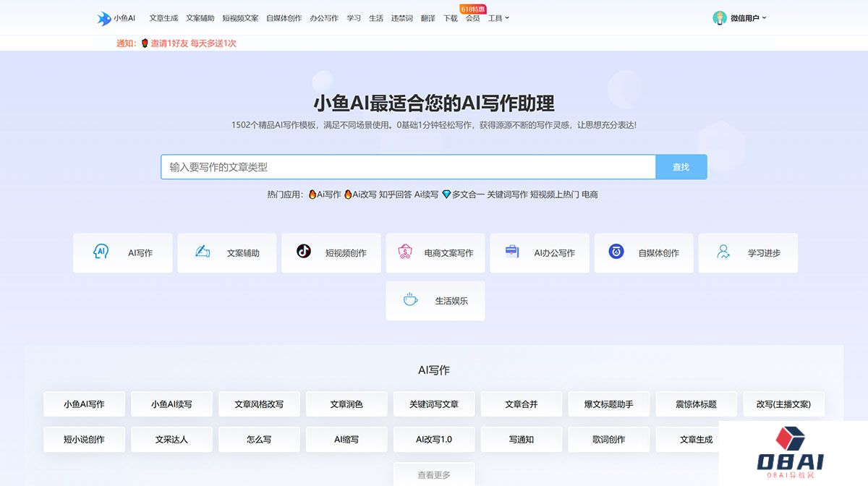Select the 爆文标题助手 template button
This screenshot has height=486, width=868.
coord(608,404)
